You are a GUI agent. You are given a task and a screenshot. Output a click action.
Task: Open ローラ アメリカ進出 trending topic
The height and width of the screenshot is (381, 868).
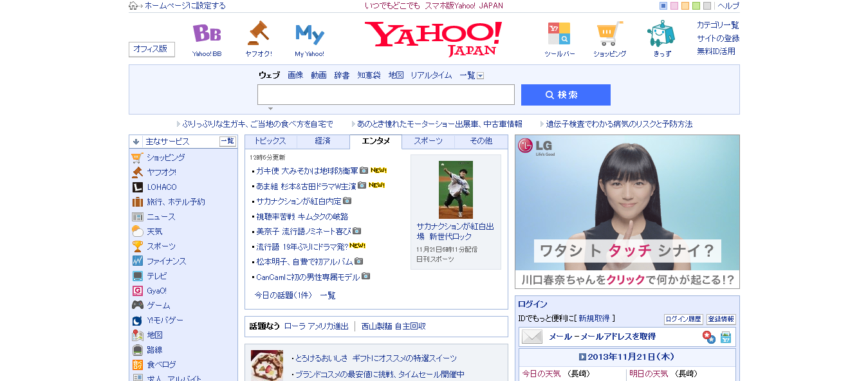point(317,326)
